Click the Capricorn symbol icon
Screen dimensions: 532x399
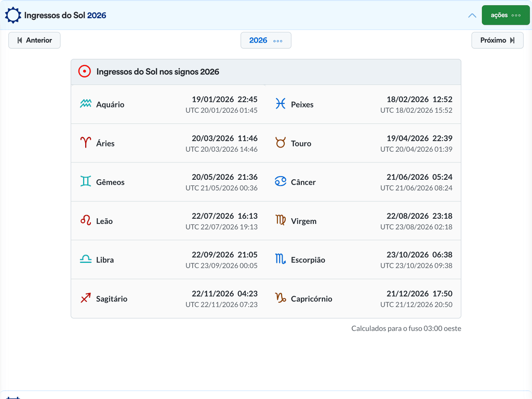[x=280, y=298]
